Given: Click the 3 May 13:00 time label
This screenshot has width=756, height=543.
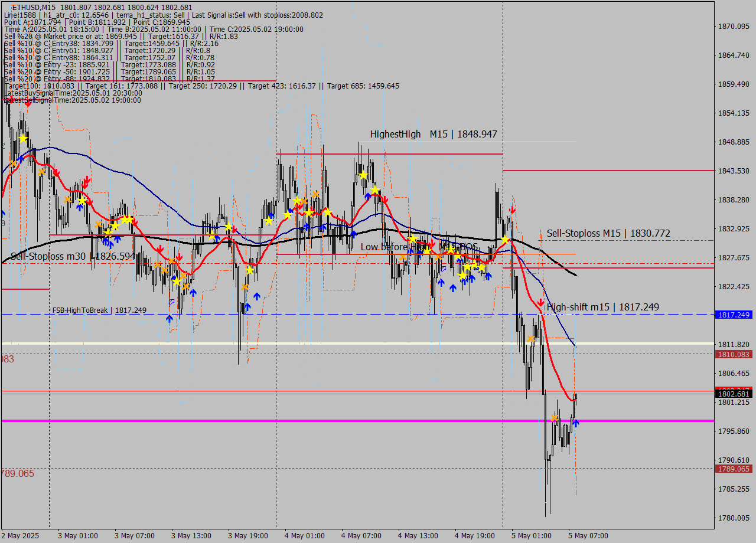Looking at the screenshot, I should tap(191, 536).
